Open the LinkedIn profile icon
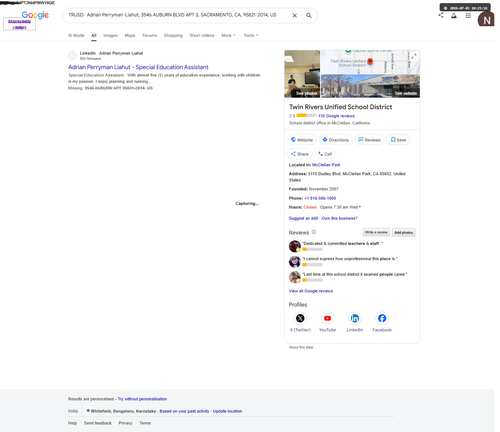 [355, 318]
